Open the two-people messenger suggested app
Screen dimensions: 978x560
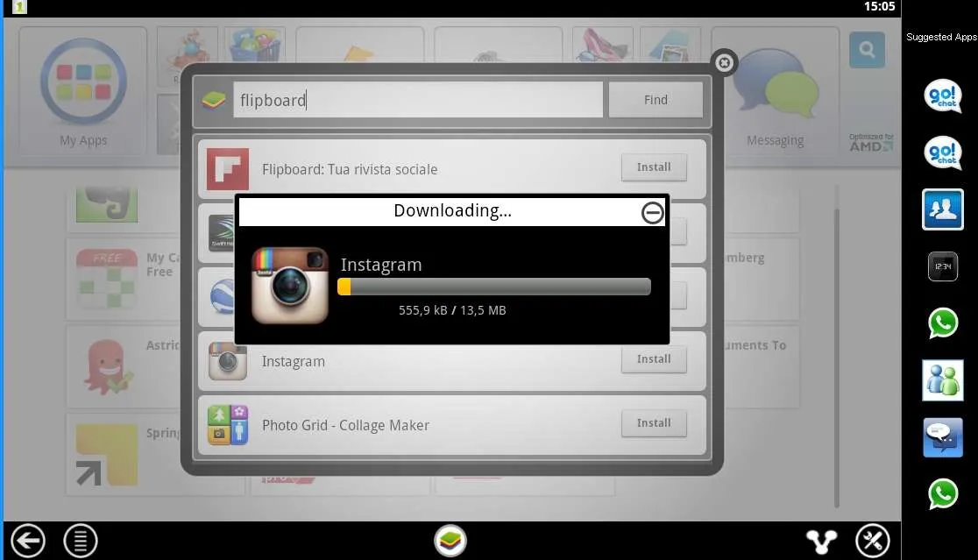(x=942, y=379)
